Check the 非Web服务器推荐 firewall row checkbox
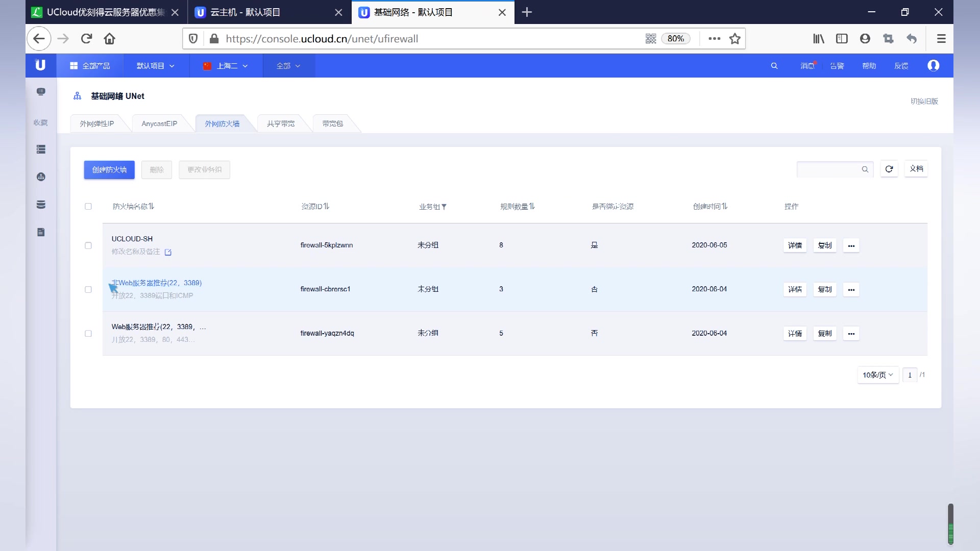 tap(88, 289)
